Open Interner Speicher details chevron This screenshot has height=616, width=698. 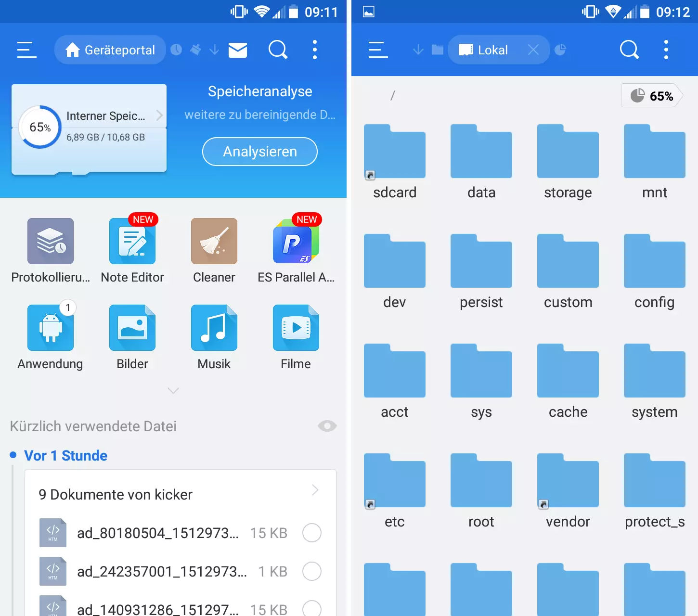159,115
